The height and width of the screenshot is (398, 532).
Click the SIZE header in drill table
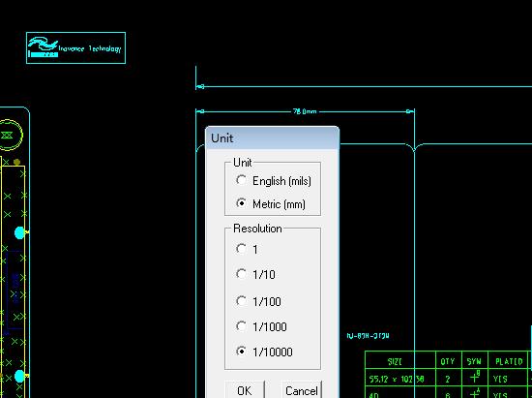[395, 361]
